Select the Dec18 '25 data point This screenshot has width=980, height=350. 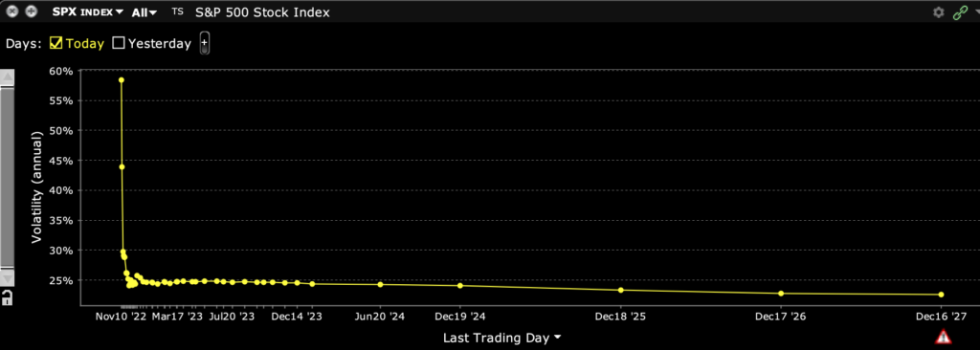[620, 290]
